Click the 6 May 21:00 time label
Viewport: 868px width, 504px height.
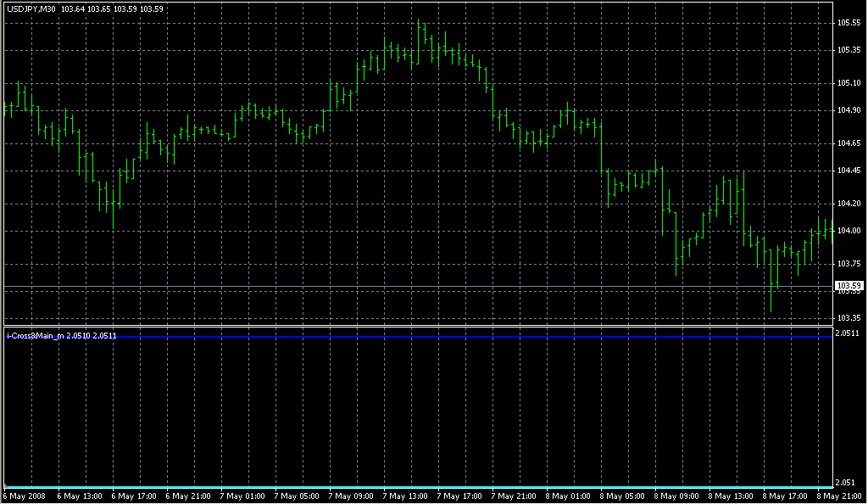(188, 497)
